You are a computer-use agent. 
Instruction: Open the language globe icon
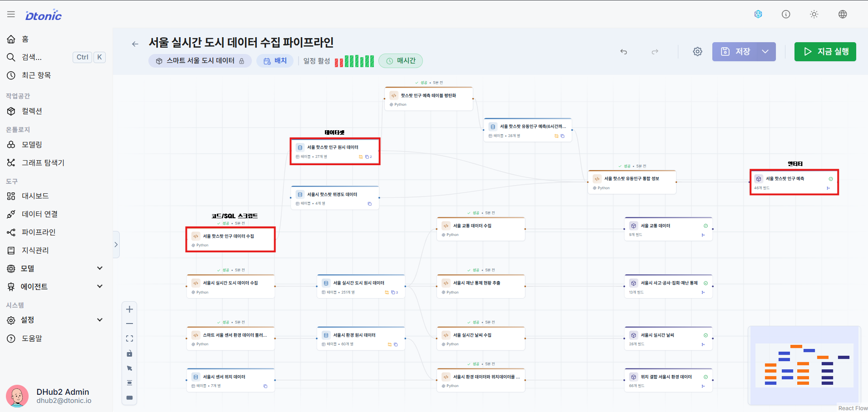(x=843, y=14)
